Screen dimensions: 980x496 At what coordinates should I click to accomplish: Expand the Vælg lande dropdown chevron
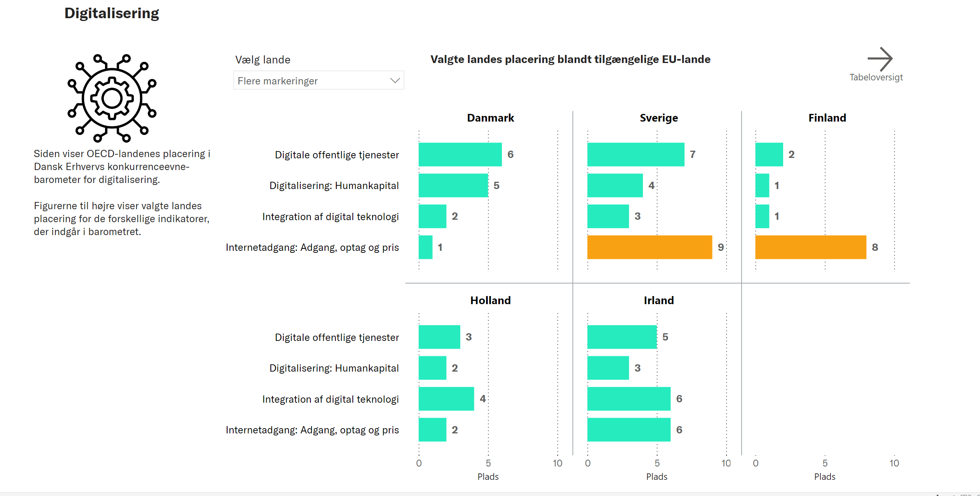click(395, 81)
